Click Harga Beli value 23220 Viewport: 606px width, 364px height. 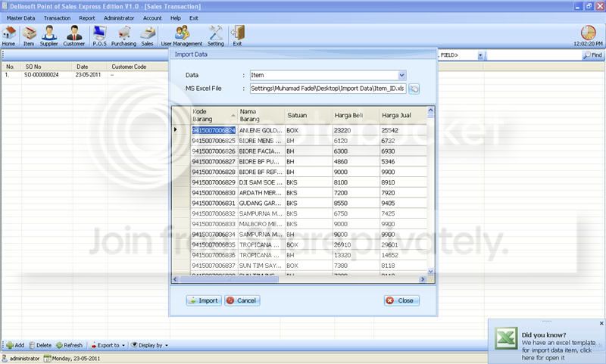pos(355,130)
